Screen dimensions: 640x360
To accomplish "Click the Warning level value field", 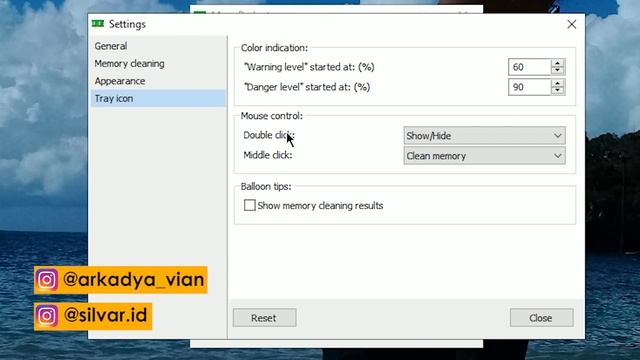I will pyautogui.click(x=529, y=67).
